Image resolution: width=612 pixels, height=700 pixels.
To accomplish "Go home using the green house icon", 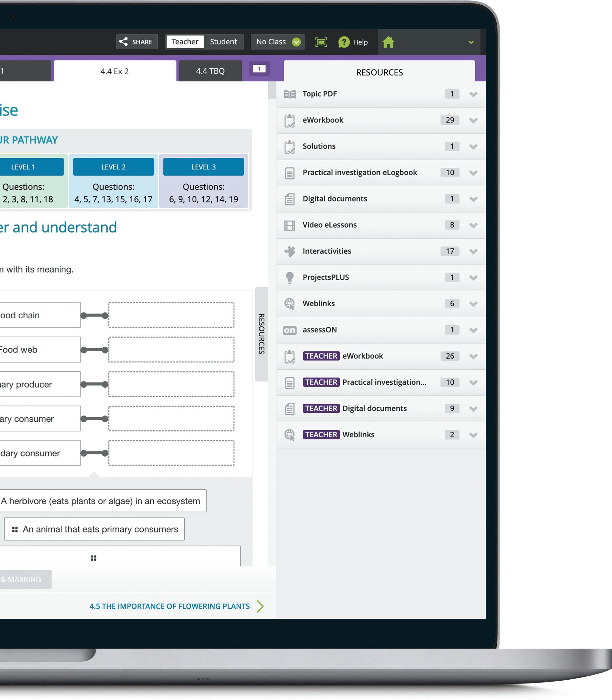I will (x=388, y=43).
